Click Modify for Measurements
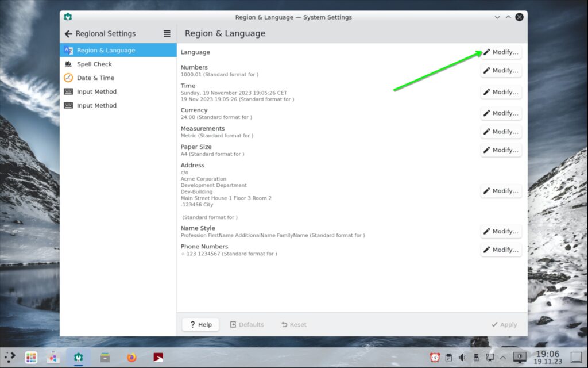 click(x=501, y=132)
